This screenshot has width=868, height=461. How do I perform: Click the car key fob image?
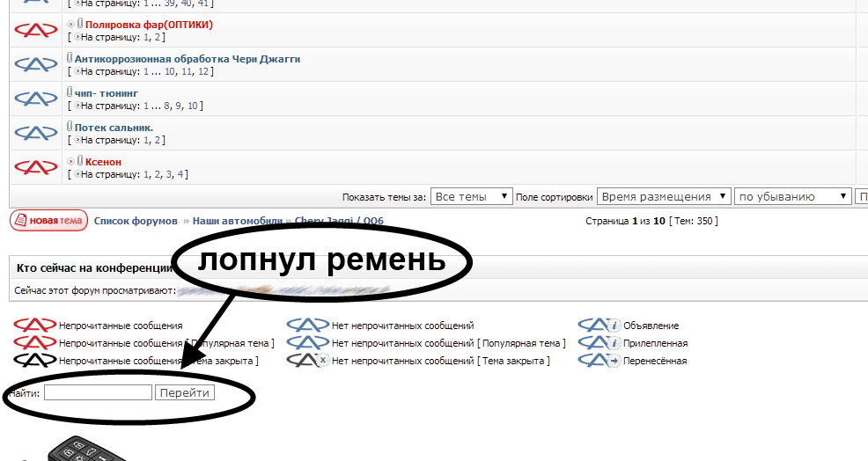point(85,449)
